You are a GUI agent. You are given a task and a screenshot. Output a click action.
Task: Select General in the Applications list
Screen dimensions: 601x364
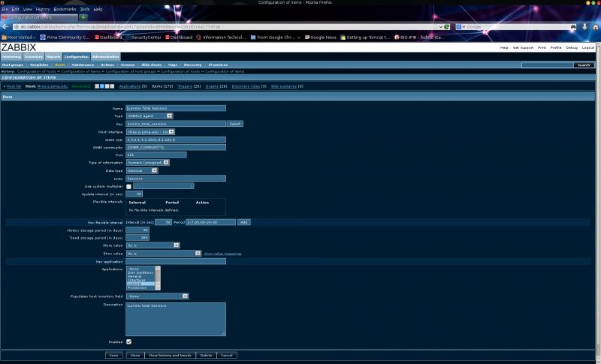point(140,276)
